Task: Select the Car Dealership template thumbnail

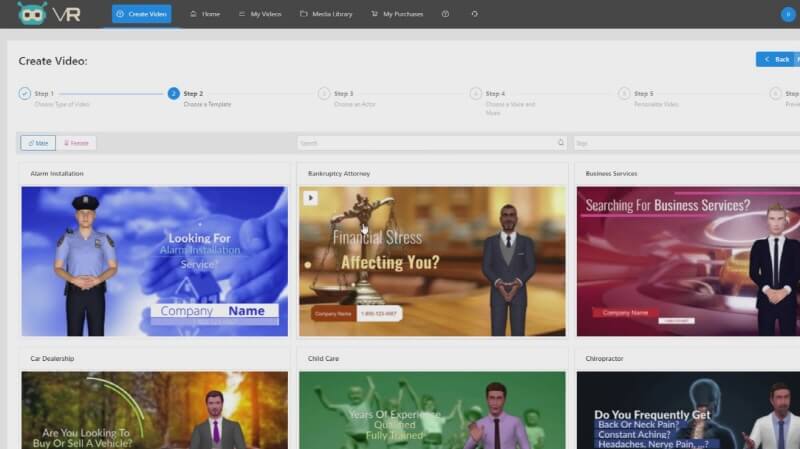Action: pos(155,410)
